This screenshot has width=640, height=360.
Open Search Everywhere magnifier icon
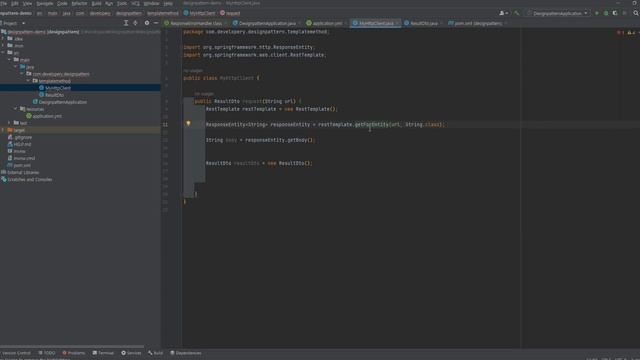coord(636,13)
